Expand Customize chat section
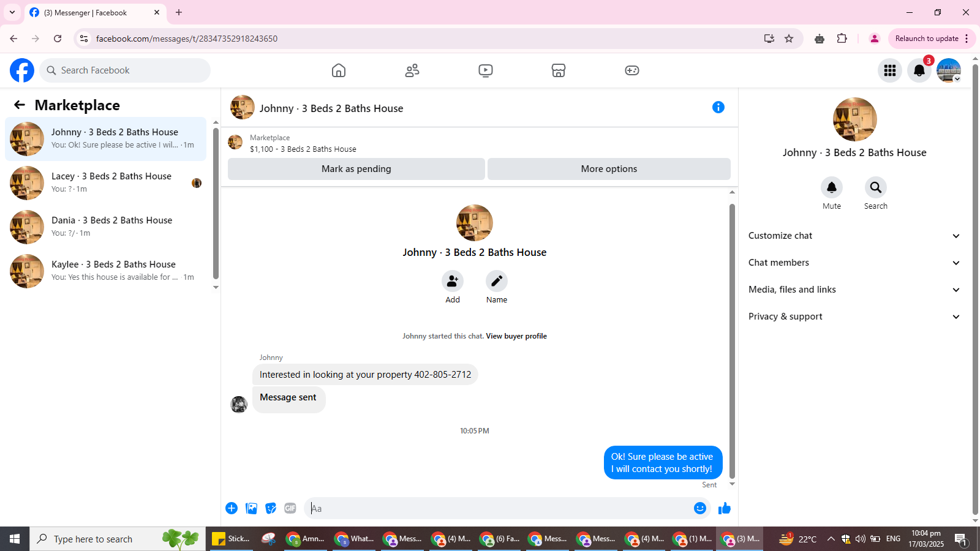The width and height of the screenshot is (980, 551). click(x=854, y=236)
